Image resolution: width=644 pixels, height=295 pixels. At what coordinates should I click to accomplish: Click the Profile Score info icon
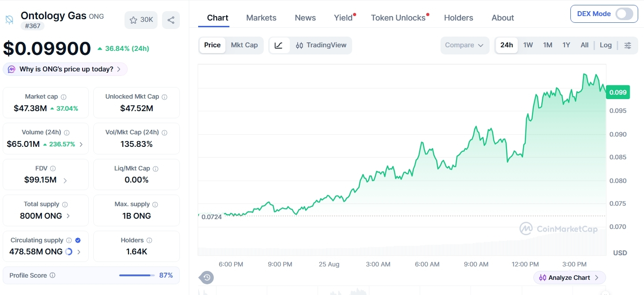click(53, 275)
